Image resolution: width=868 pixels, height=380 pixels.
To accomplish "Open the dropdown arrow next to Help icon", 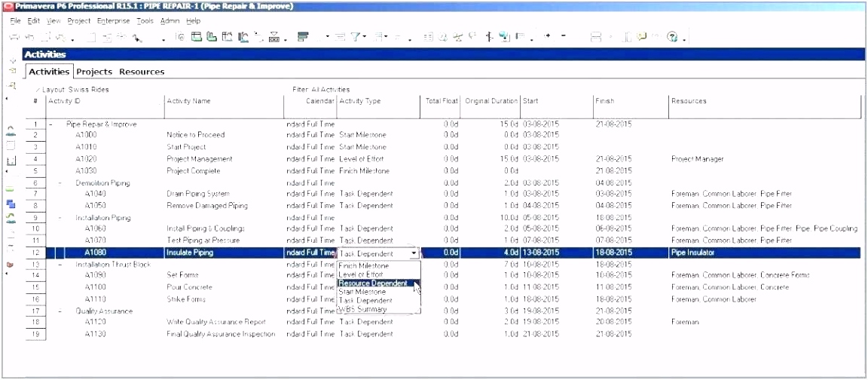I will click(x=684, y=38).
